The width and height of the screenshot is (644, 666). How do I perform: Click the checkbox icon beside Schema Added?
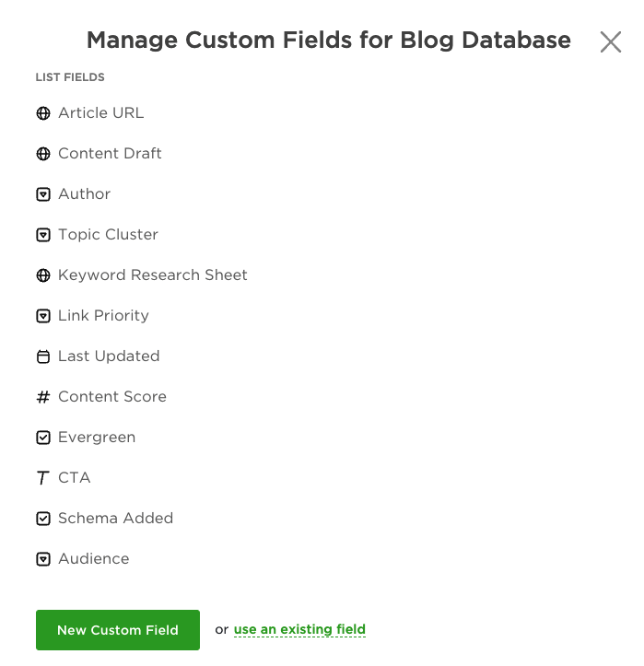pyautogui.click(x=42, y=519)
